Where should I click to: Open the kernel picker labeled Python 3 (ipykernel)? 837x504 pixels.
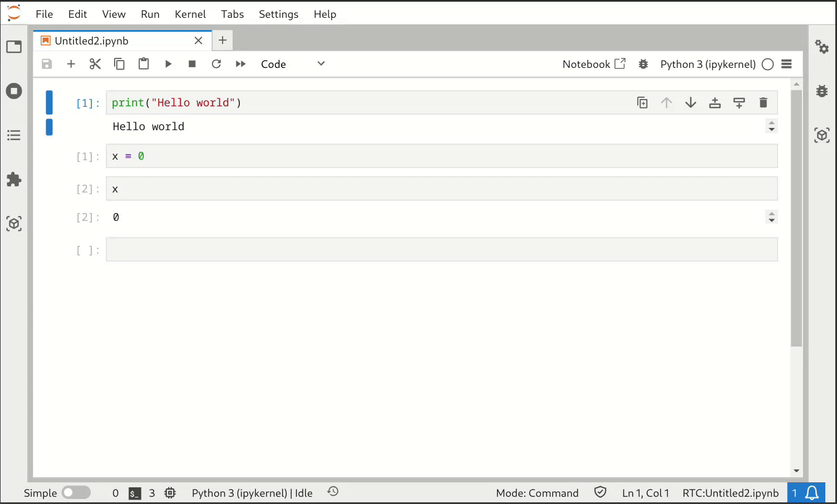(x=707, y=64)
